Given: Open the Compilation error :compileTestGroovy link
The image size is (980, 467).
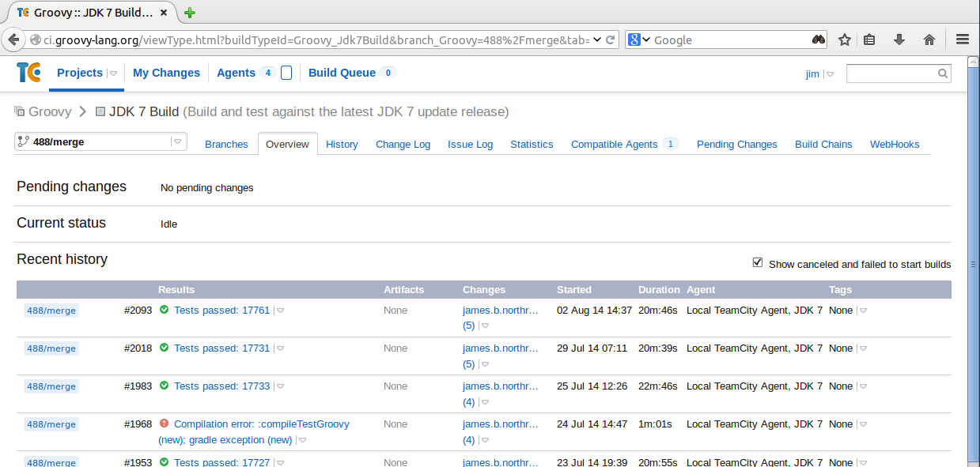Looking at the screenshot, I should pyautogui.click(x=261, y=424).
